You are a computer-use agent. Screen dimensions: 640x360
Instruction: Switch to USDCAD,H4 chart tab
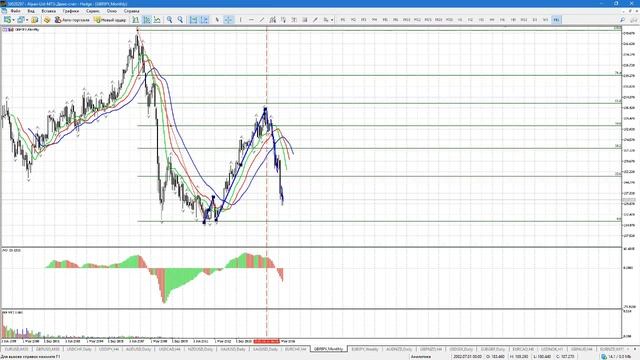click(169, 349)
